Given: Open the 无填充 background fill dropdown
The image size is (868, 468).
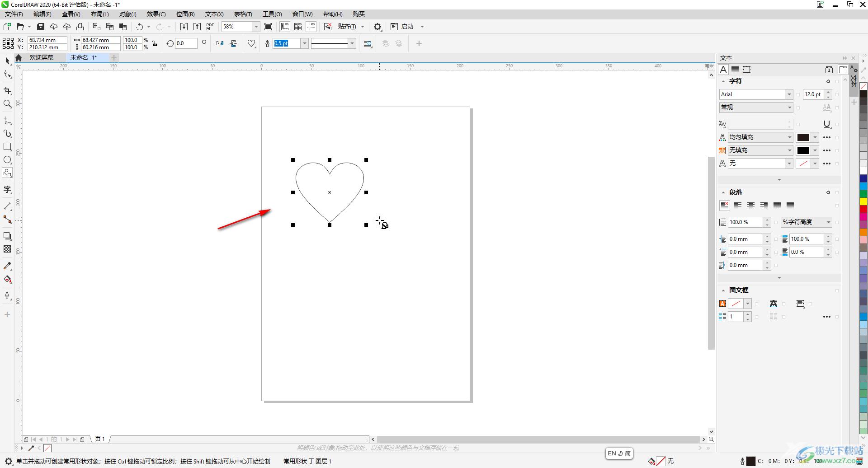Looking at the screenshot, I should (x=789, y=150).
